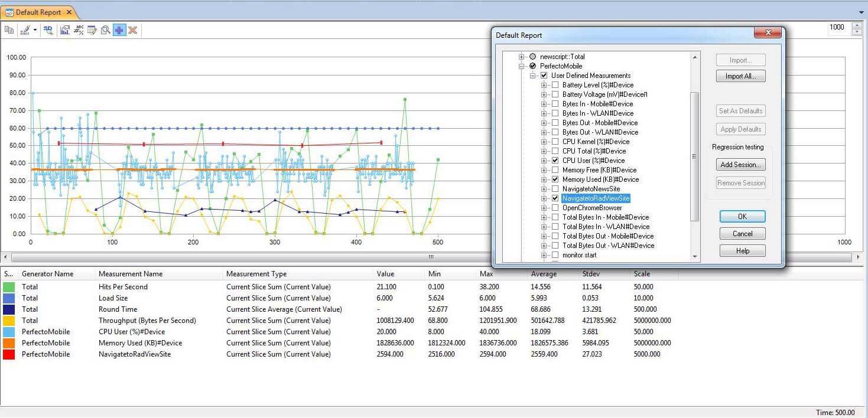Collapse the User Defined Measurements node
Viewport: 868px width, 418px height.
tap(534, 76)
